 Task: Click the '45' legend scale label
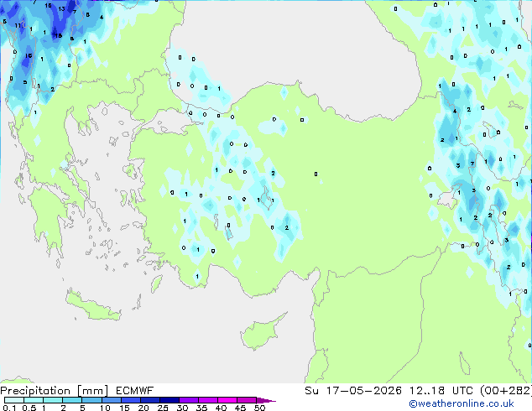coord(240,408)
